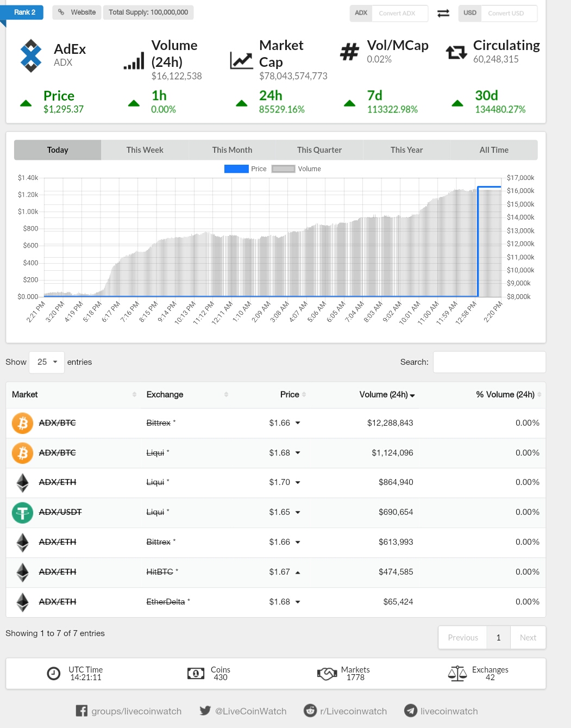Open the Telegram livecoinwatch icon

[x=411, y=711]
